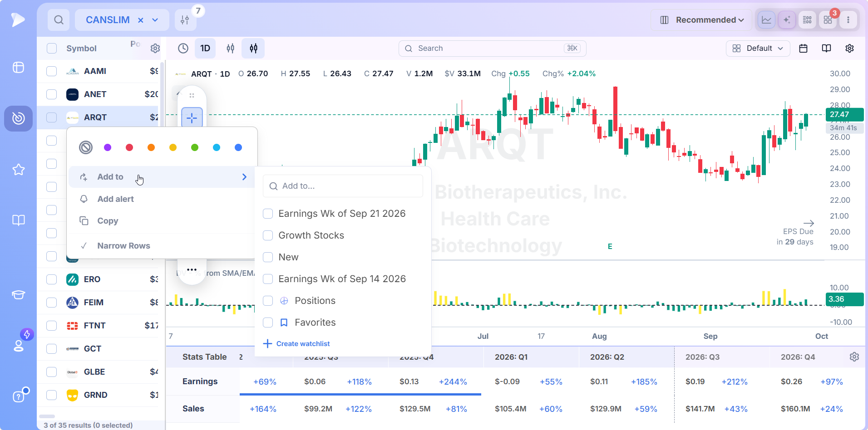The height and width of the screenshot is (430, 868).
Task: Tick the AAMI row checkbox
Action: tap(52, 71)
